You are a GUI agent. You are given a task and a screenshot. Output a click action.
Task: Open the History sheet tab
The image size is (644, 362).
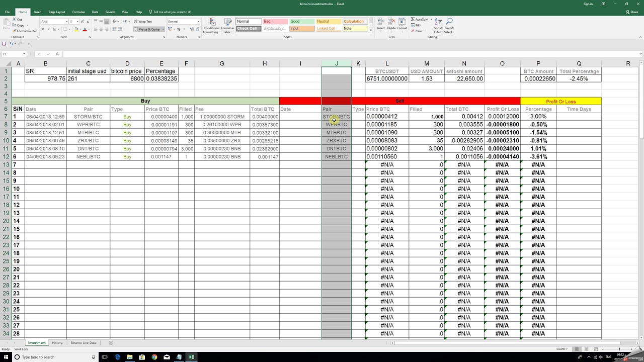click(x=57, y=343)
